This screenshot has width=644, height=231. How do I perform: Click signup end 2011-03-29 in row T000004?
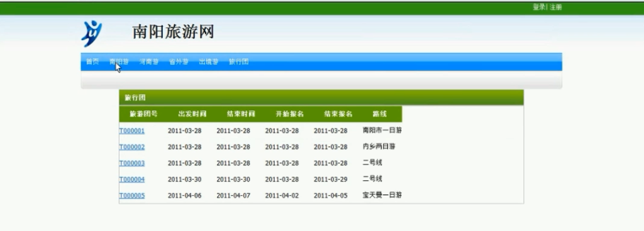tap(331, 180)
